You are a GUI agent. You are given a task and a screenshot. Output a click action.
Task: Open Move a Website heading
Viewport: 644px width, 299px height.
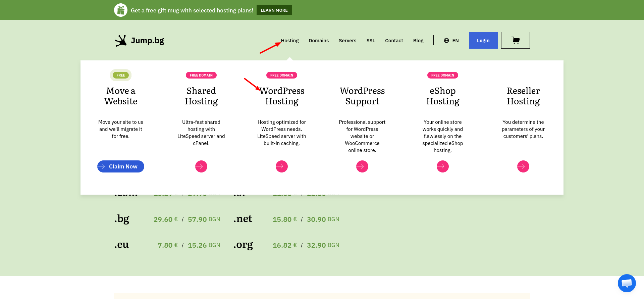[121, 96]
